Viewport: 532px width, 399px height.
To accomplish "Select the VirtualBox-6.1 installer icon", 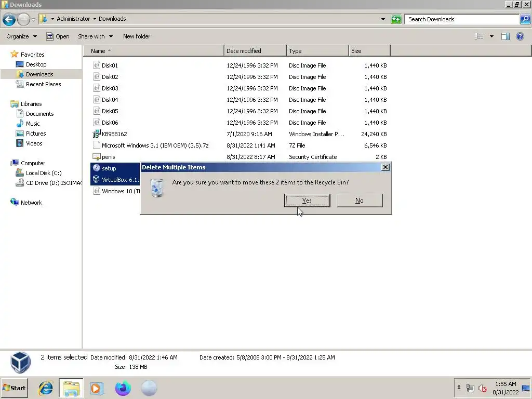I will click(97, 179).
